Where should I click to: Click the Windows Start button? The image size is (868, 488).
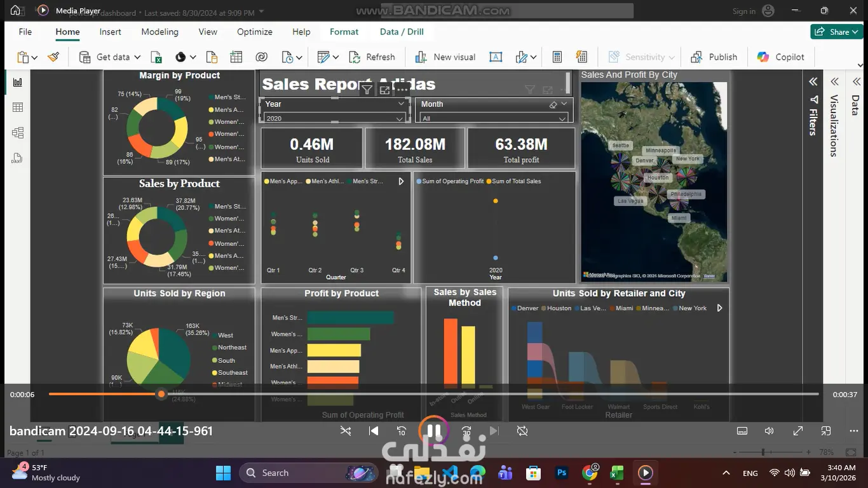223,473
